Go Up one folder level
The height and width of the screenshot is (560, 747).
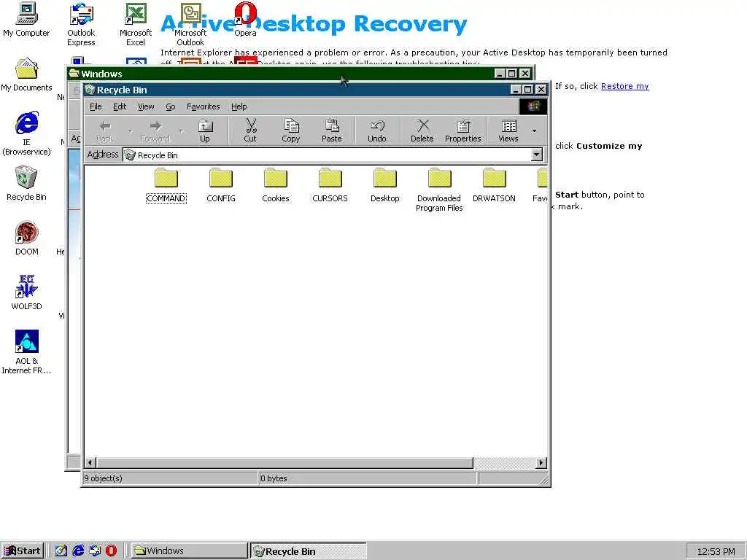click(205, 131)
